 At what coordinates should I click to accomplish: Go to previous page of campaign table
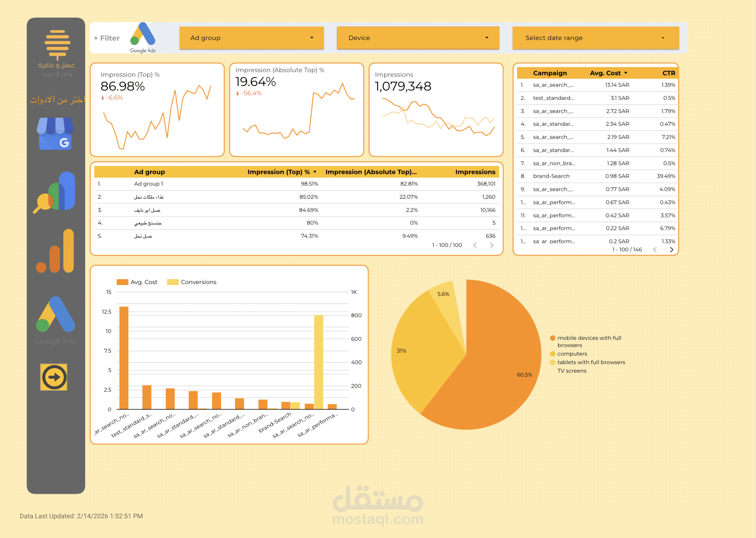pyautogui.click(x=655, y=250)
